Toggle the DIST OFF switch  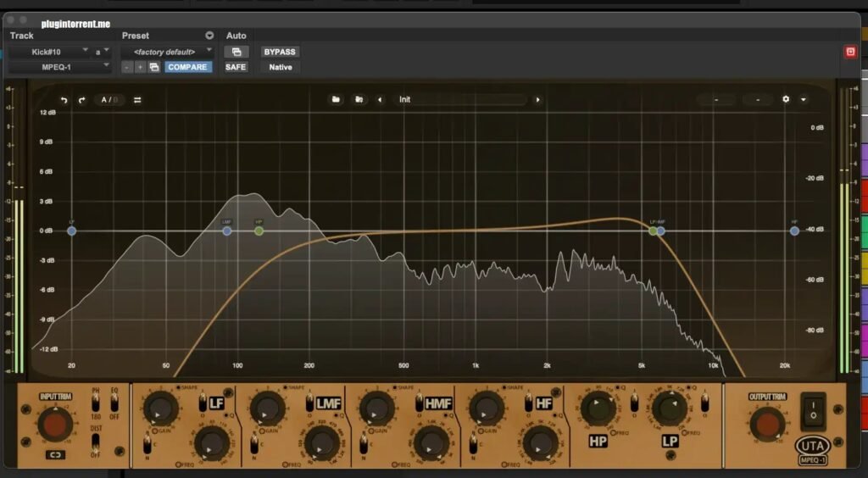click(x=96, y=442)
